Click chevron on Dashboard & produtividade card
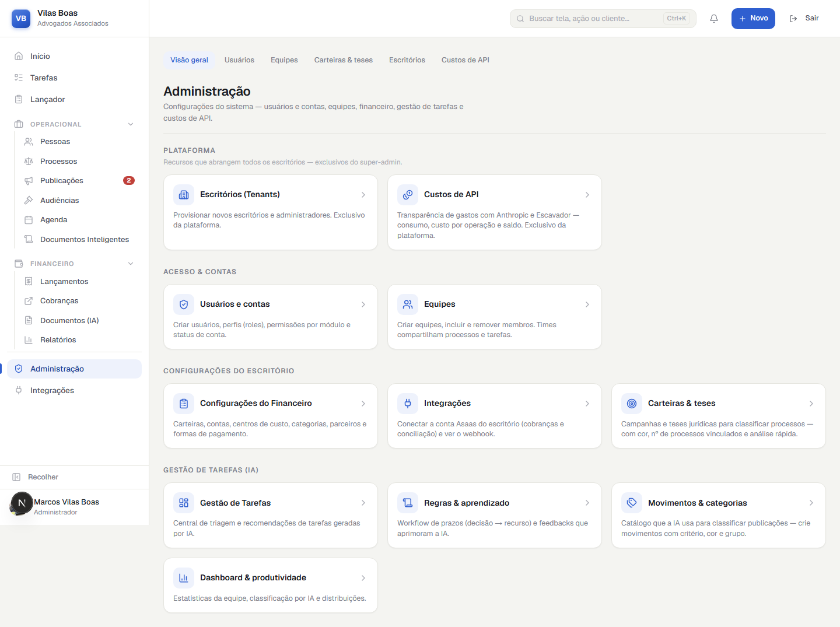 tap(363, 578)
